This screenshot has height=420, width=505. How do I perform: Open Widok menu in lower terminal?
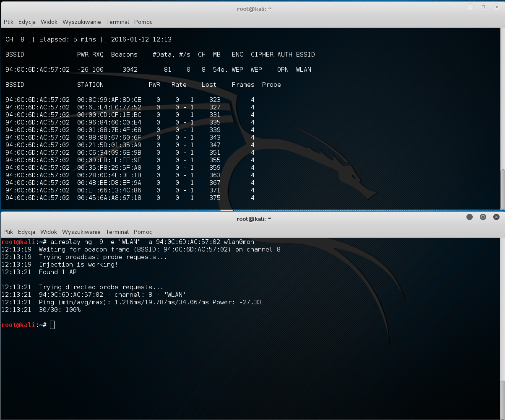[x=49, y=232]
